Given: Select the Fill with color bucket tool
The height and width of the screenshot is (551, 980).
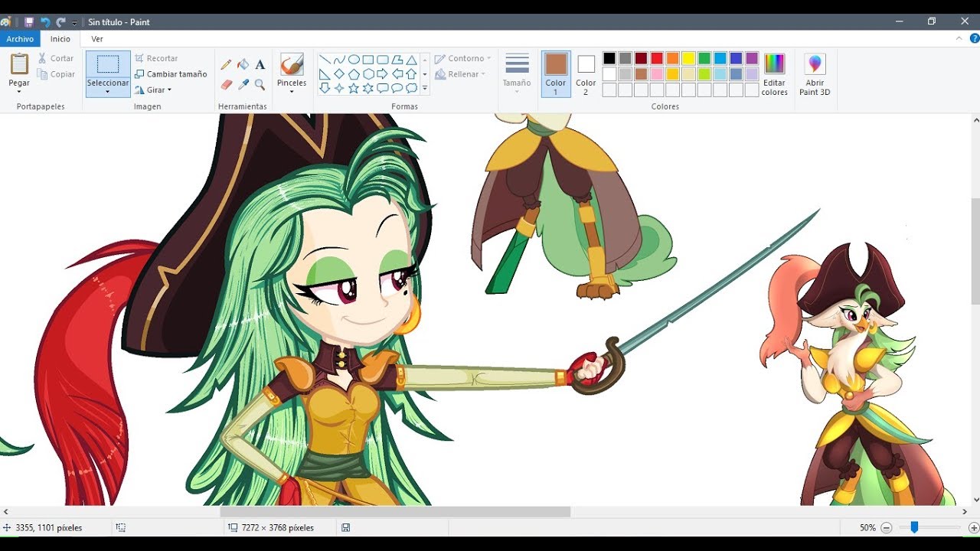Looking at the screenshot, I should pos(243,64).
